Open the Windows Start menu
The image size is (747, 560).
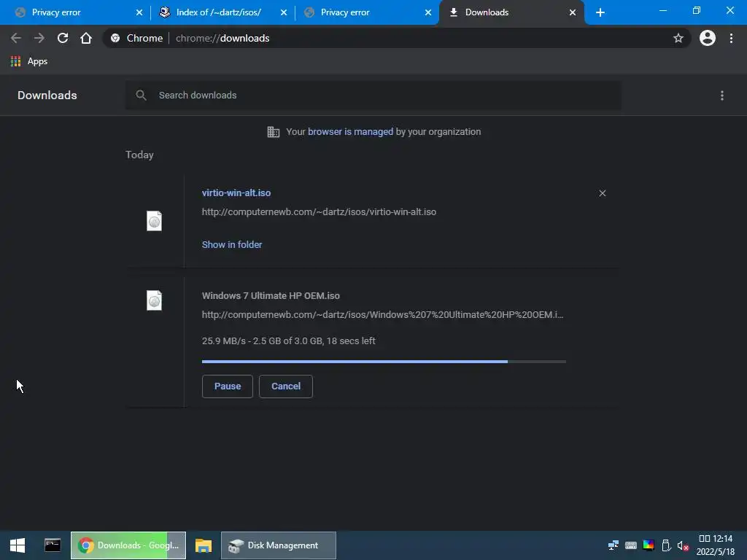18,545
